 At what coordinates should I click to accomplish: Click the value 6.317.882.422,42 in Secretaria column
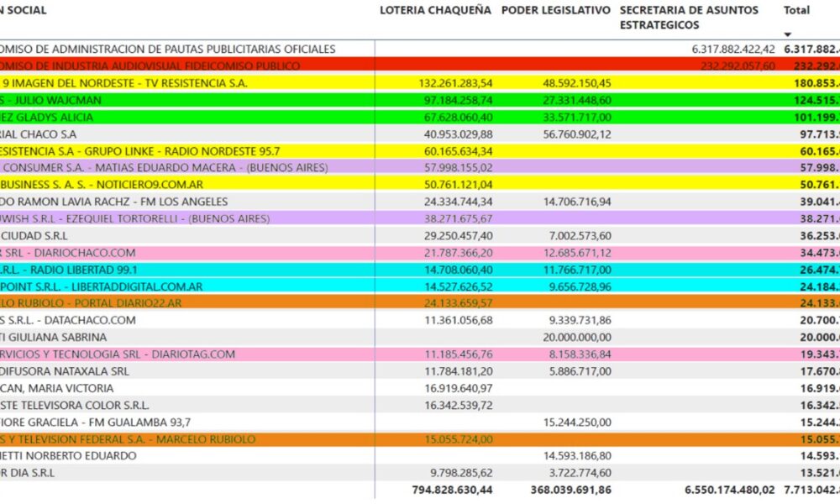pos(732,50)
